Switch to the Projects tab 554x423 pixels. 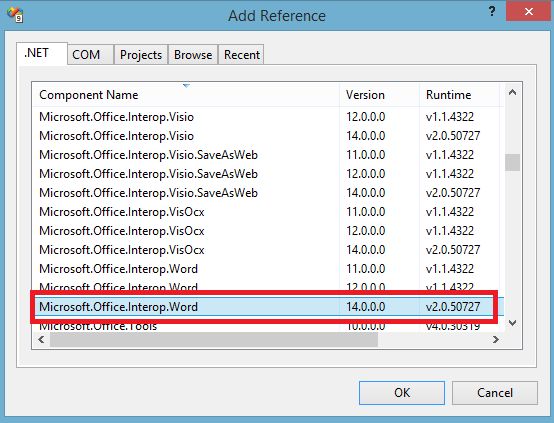tap(141, 55)
